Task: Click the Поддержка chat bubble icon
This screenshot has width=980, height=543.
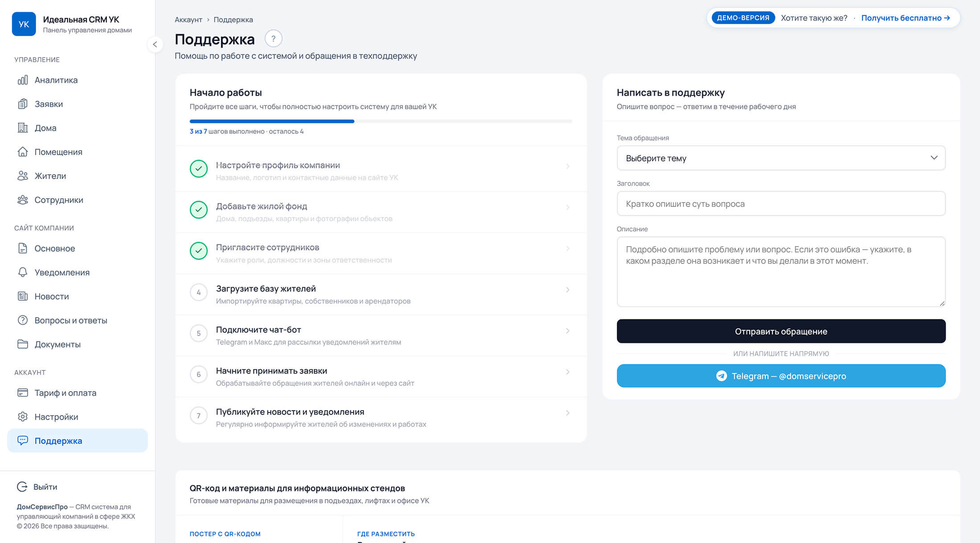Action: 23,440
